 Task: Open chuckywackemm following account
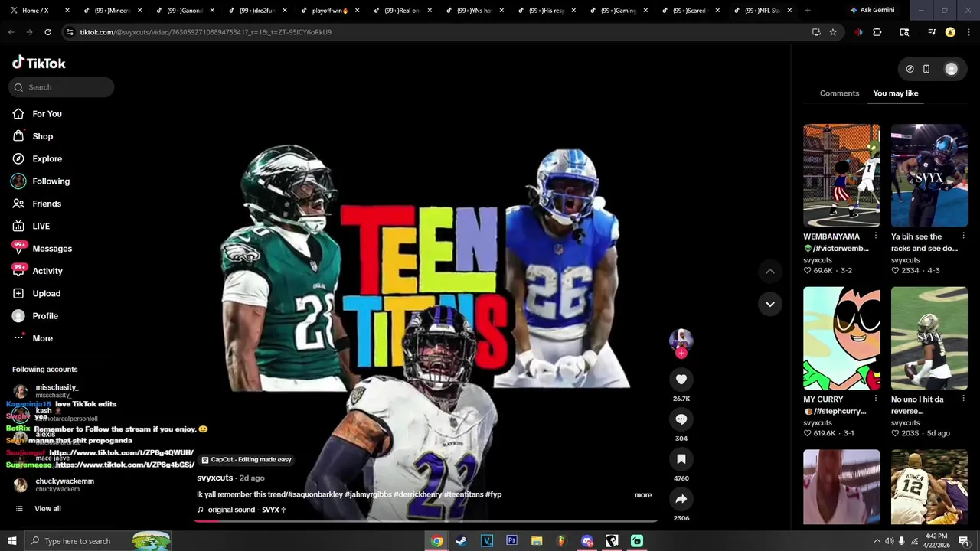tap(54, 484)
